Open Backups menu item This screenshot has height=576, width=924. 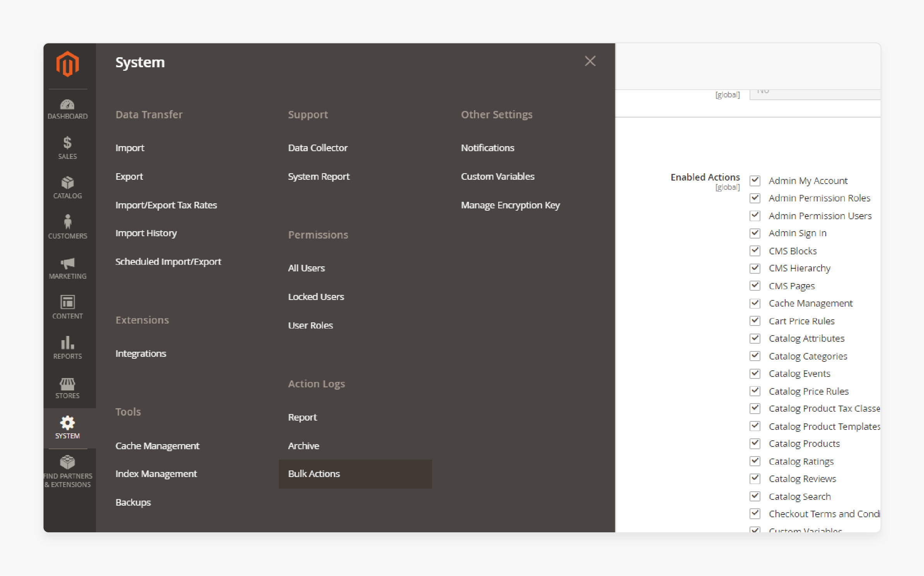tap(133, 503)
